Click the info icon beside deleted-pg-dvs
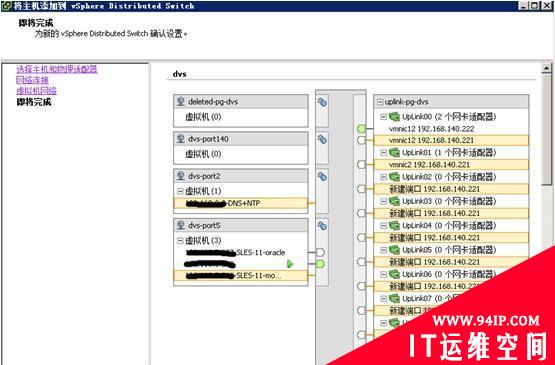 [322, 102]
